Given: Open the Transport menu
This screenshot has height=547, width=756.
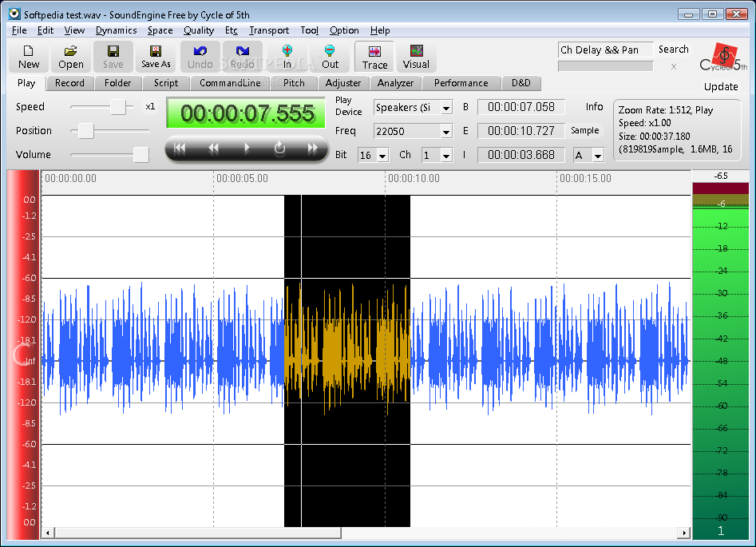Looking at the screenshot, I should point(269,30).
